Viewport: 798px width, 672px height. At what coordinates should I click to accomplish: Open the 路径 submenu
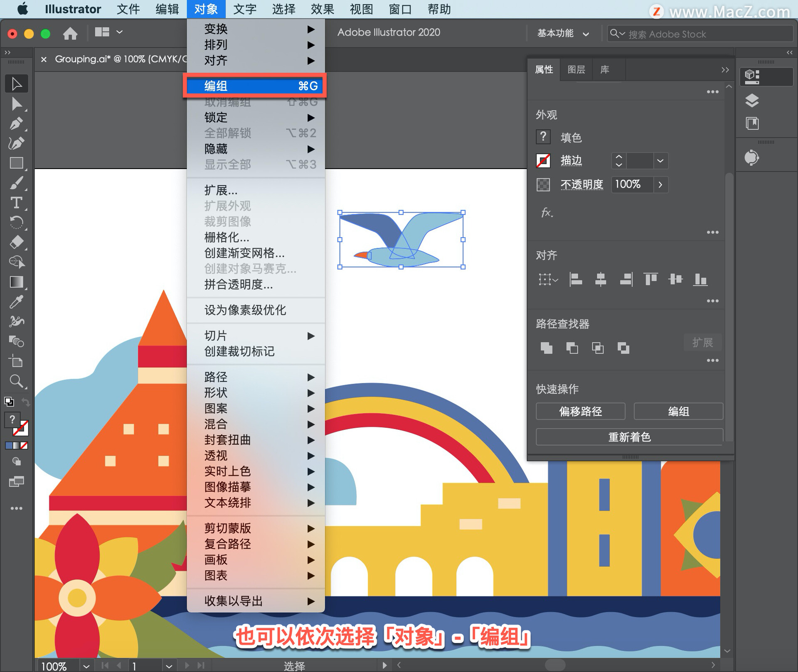(x=256, y=377)
